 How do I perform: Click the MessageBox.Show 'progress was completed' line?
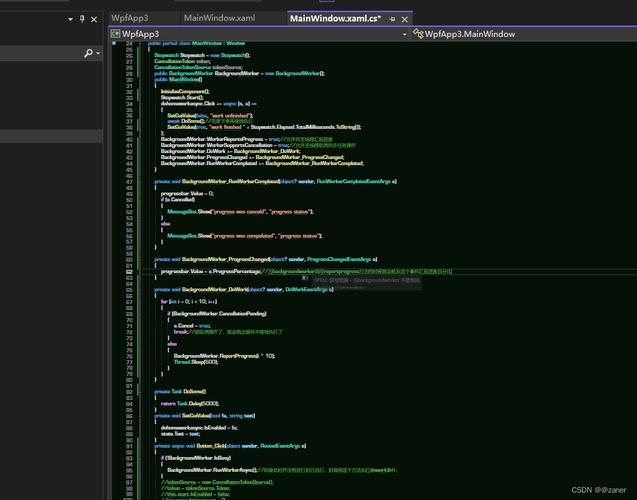[x=245, y=236]
